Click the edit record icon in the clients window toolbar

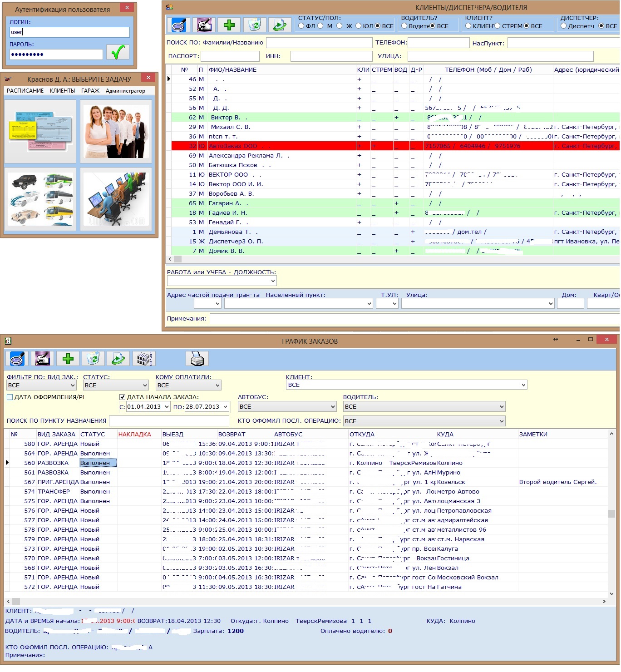204,25
